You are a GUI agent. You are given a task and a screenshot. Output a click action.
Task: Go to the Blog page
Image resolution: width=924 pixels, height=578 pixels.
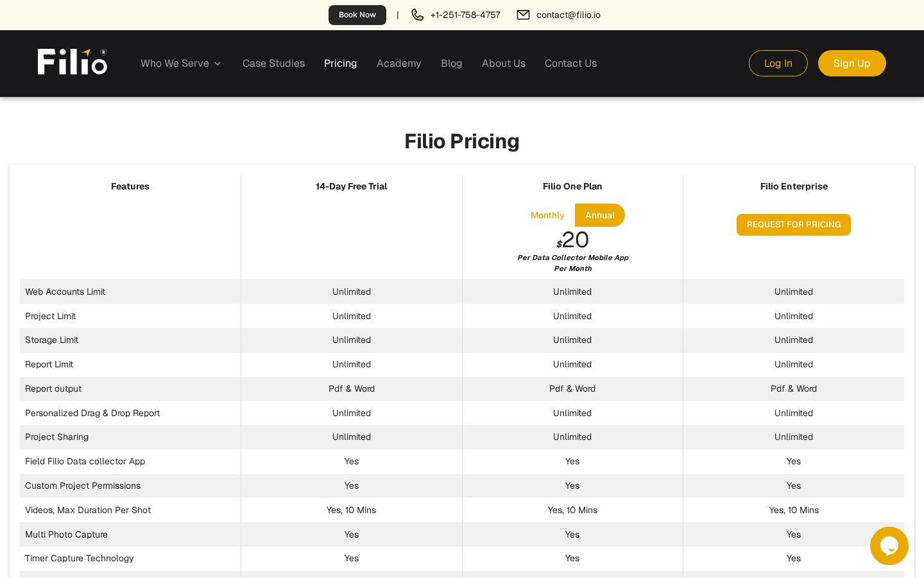(451, 64)
